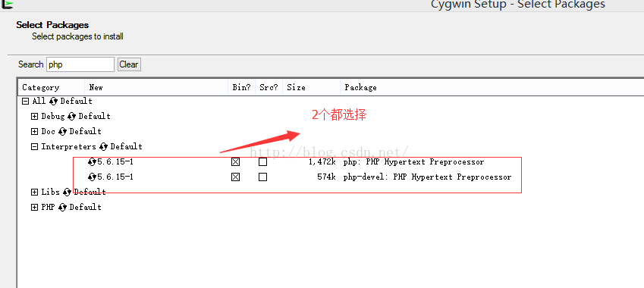The width and height of the screenshot is (644, 288).
Task: Click the Bin? column header
Action: point(241,87)
